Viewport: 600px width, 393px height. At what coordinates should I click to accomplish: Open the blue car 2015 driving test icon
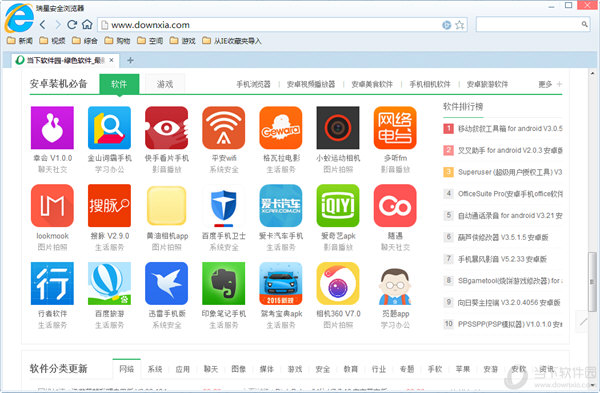(x=281, y=284)
